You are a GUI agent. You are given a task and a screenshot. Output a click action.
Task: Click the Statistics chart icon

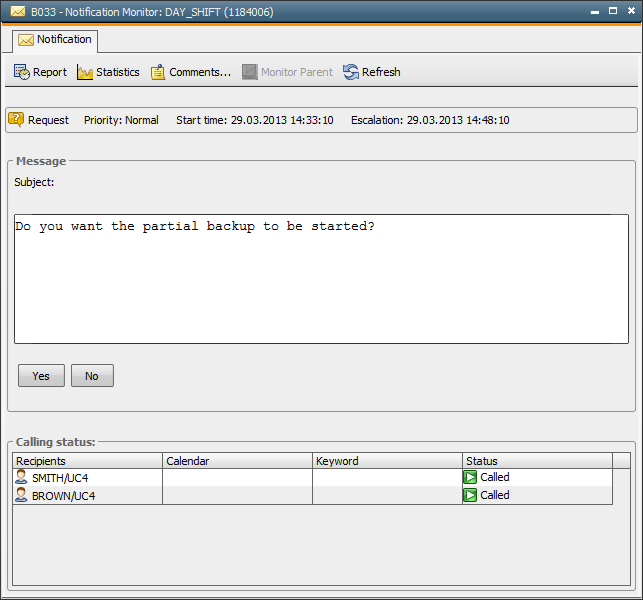click(85, 73)
